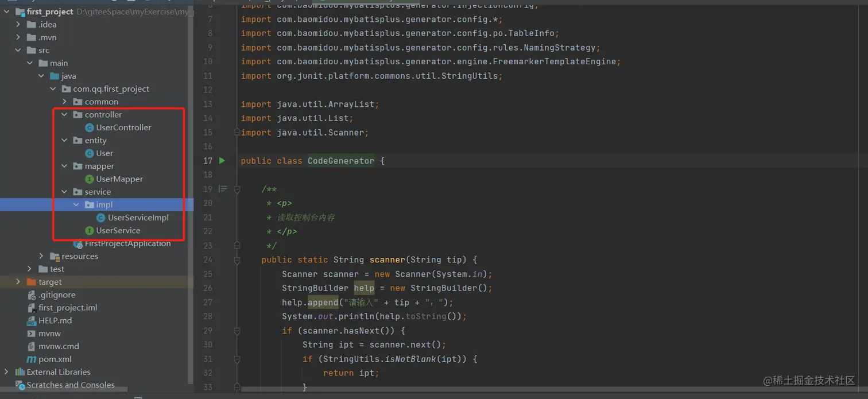Click the impl package folder icon
Image resolution: width=868 pixels, height=399 pixels.
click(x=90, y=205)
